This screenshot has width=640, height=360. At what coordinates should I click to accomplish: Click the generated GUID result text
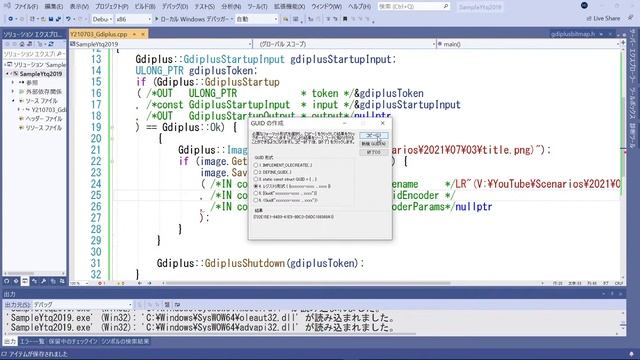(293, 217)
